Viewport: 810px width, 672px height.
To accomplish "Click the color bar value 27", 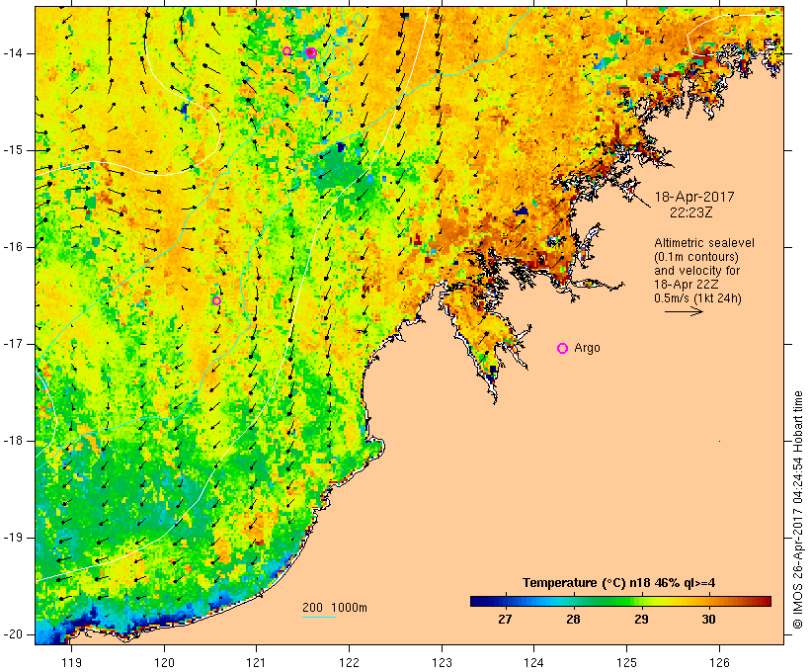I will (505, 619).
